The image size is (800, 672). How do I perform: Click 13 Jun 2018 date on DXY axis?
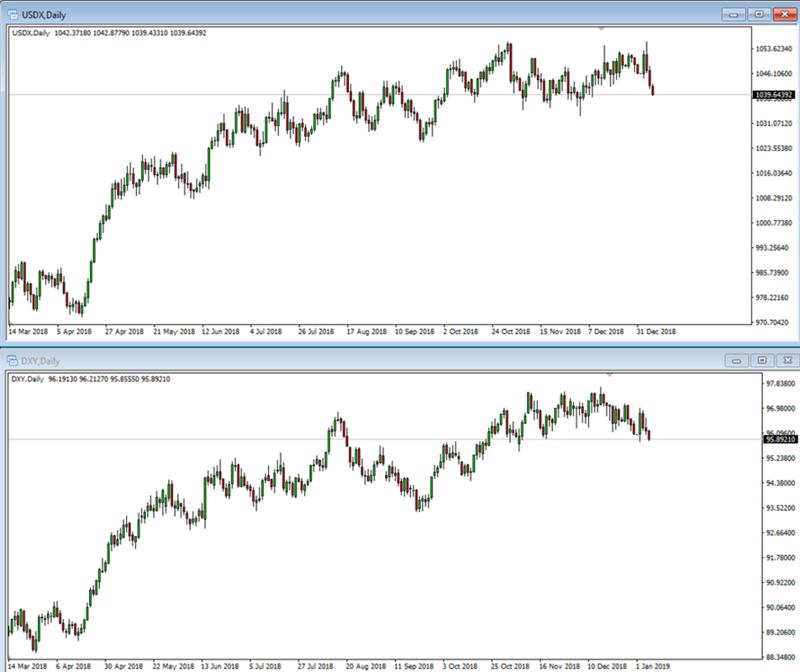(220, 666)
